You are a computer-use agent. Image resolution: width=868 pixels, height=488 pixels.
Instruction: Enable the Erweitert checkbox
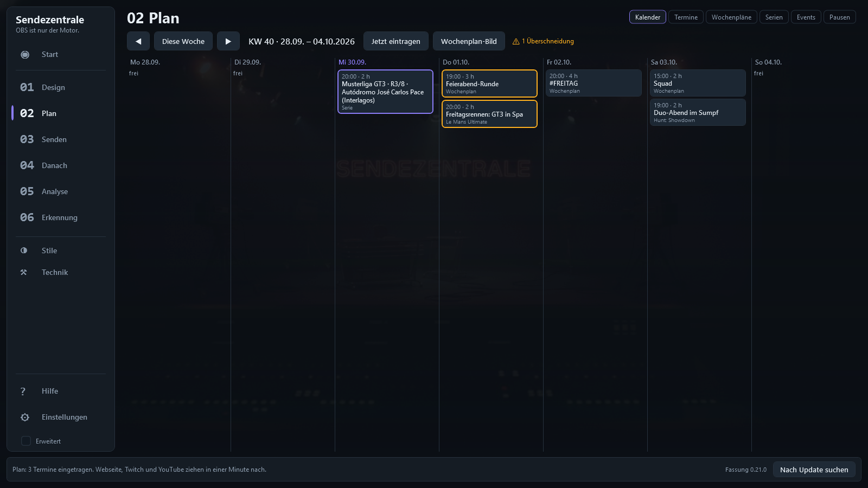pos(26,441)
